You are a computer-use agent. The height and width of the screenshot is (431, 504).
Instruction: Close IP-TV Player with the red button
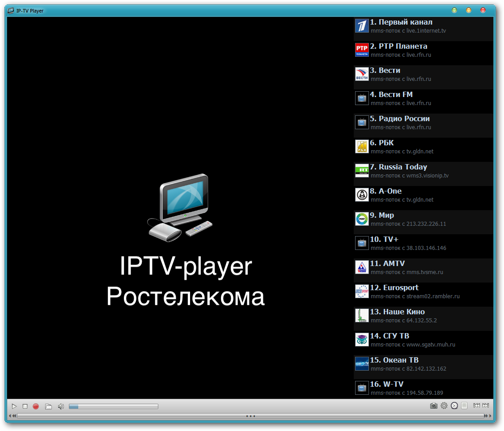coord(483,10)
